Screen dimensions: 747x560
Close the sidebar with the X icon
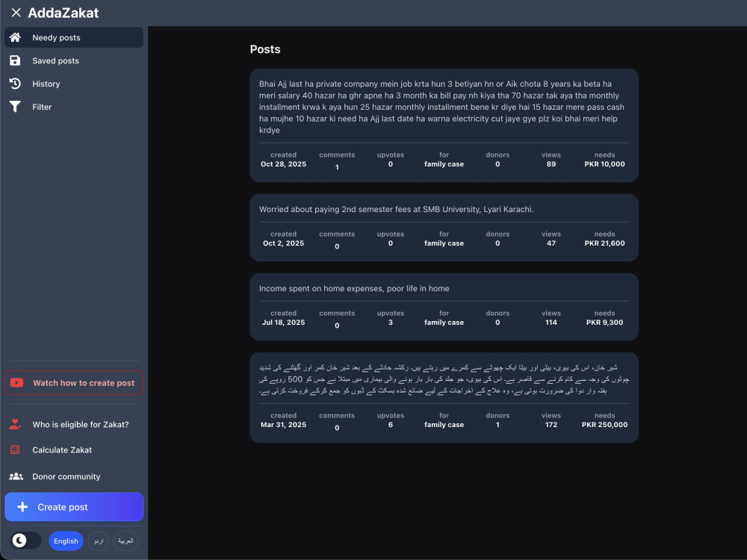(16, 13)
